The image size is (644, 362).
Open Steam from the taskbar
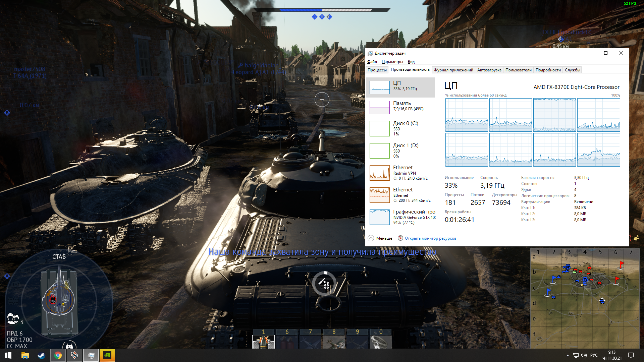42,355
